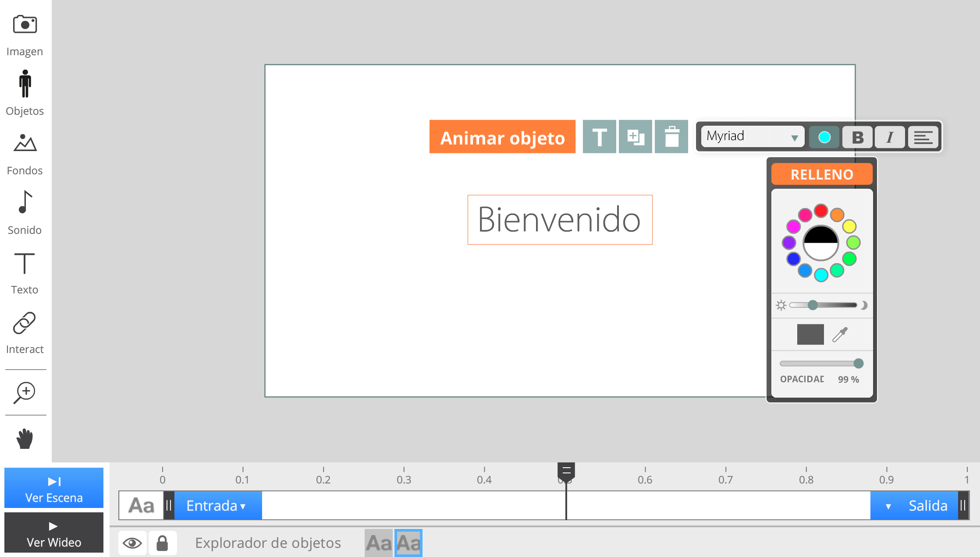The image size is (980, 557).
Task: Toggle object visibility eye icon
Action: 132,543
